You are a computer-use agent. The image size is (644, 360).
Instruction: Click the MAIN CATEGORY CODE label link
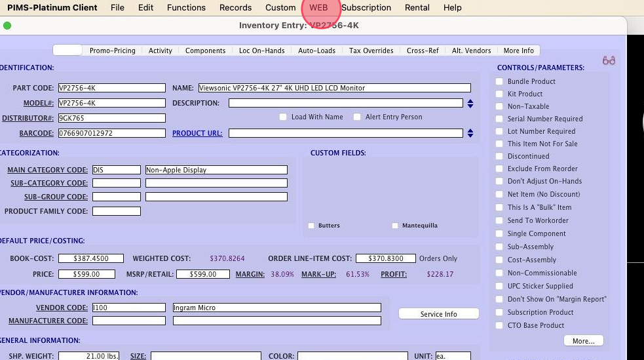48,170
